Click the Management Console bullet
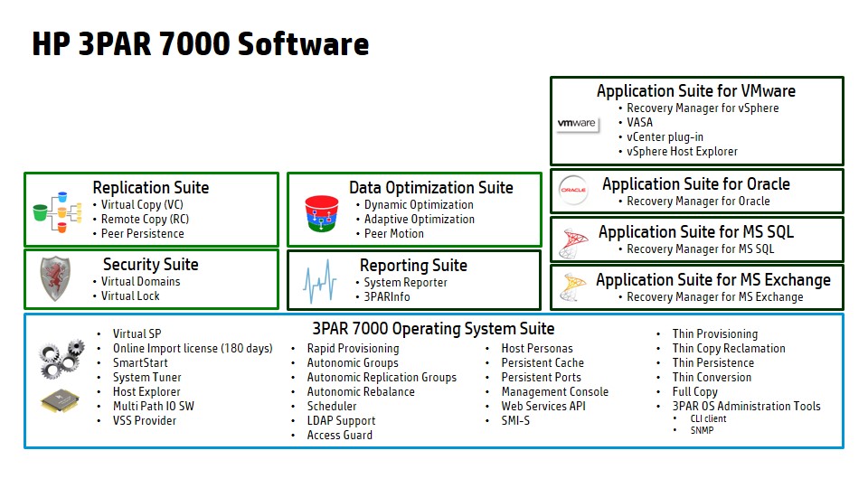The width and height of the screenshot is (868, 488). point(554,391)
